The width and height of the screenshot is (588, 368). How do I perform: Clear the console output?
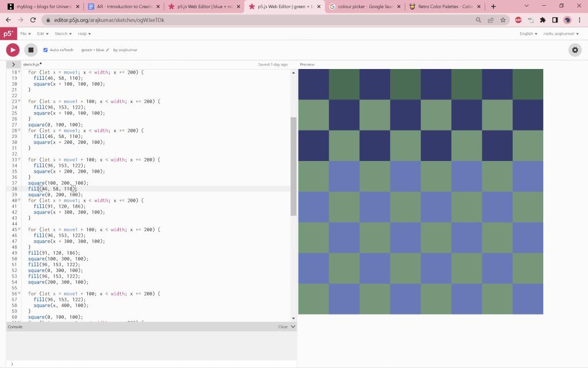click(283, 327)
